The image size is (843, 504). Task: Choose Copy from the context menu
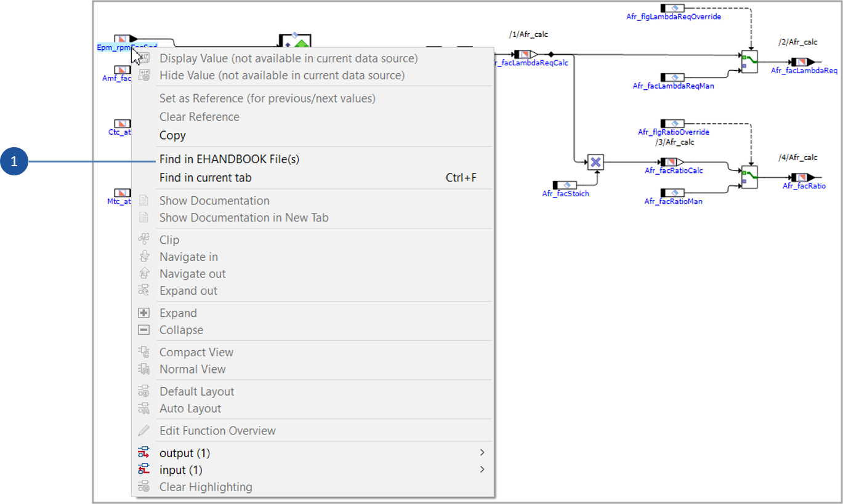172,135
